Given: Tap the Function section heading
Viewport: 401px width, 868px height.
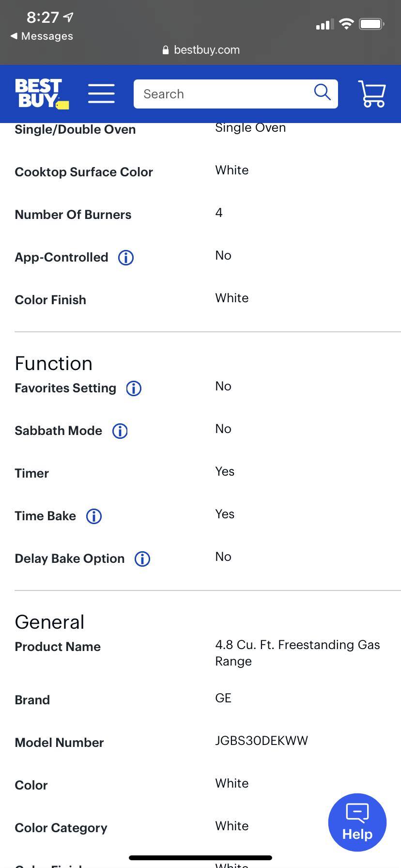Looking at the screenshot, I should [53, 364].
